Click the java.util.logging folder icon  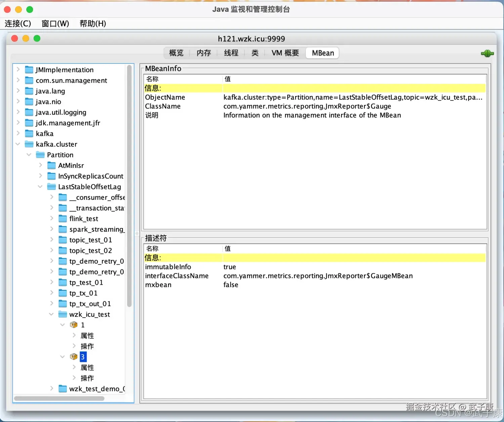tap(29, 112)
